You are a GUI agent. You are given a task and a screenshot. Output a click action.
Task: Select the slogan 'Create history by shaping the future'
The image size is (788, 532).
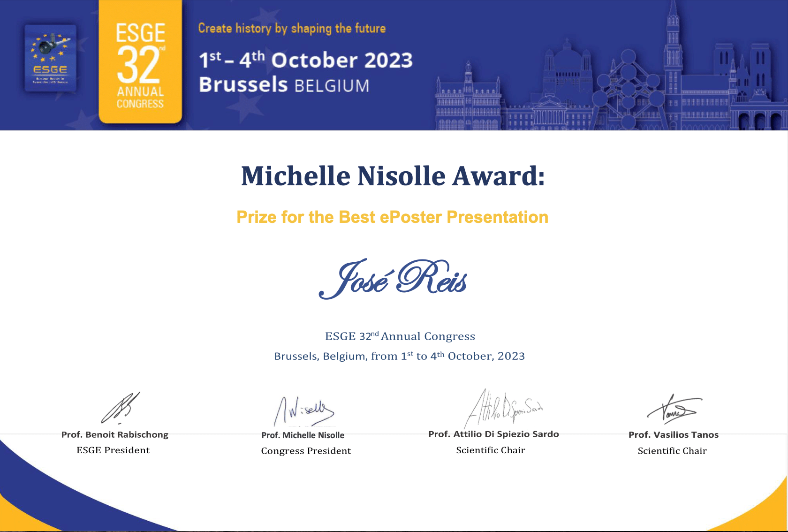coord(292,28)
